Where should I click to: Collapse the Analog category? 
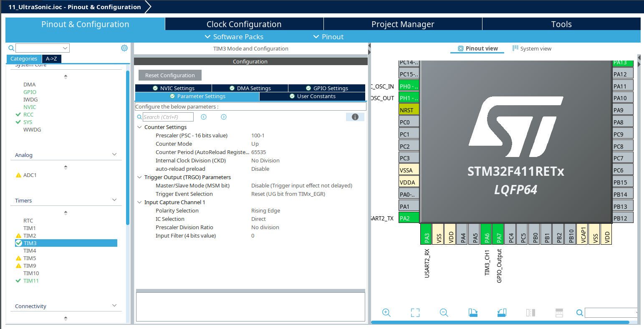(114, 154)
